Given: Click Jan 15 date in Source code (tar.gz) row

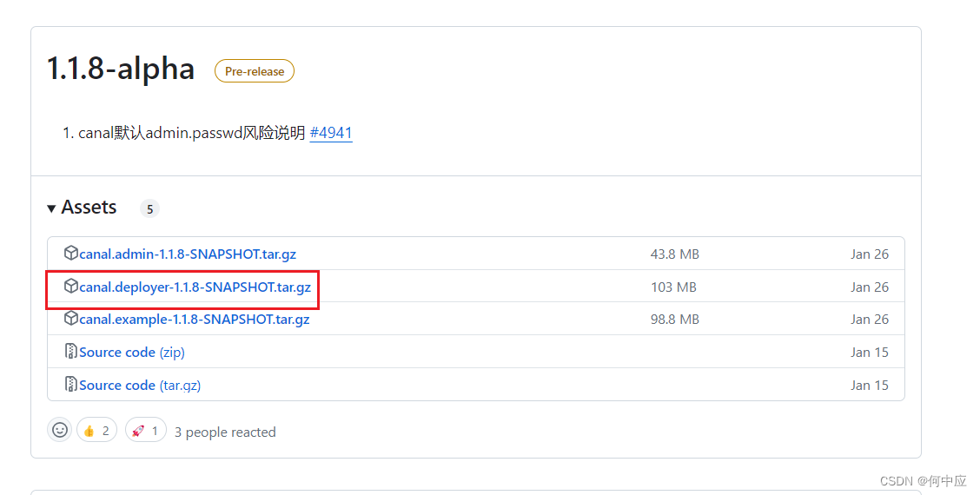Looking at the screenshot, I should point(870,386).
